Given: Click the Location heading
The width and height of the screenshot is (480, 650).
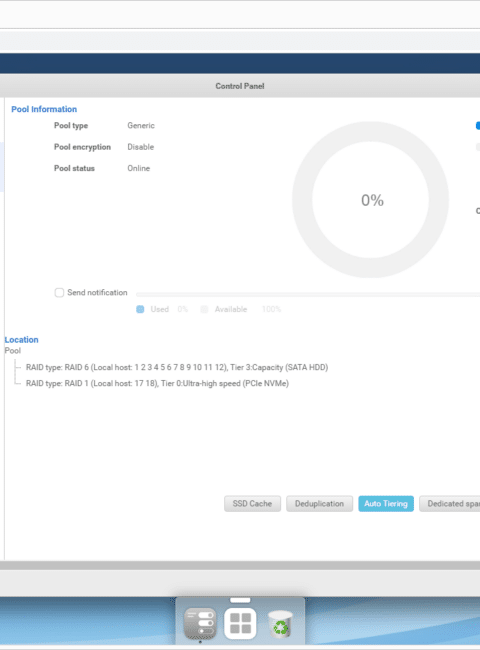Looking at the screenshot, I should [22, 340].
